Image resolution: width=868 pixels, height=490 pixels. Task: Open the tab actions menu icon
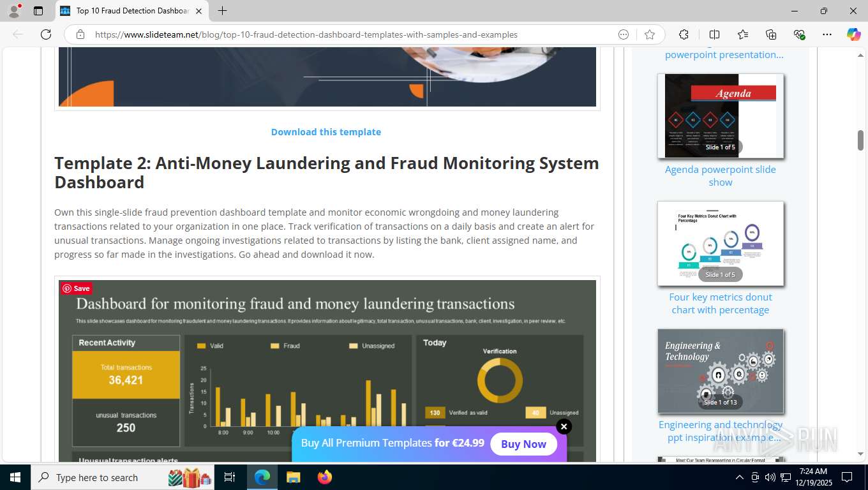38,11
